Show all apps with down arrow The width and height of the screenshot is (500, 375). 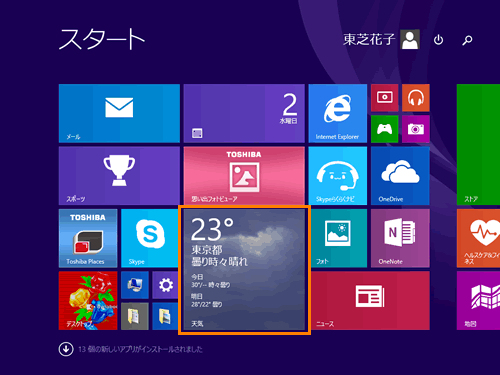(x=66, y=349)
